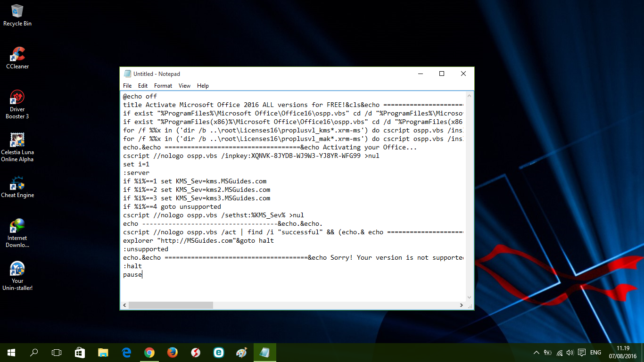The image size is (644, 362).
Task: Click the Notepad window title bar icon
Action: (127, 74)
